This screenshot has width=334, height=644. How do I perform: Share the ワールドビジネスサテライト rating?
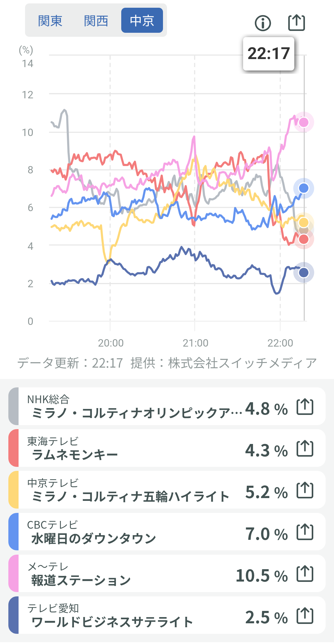[x=305, y=615]
